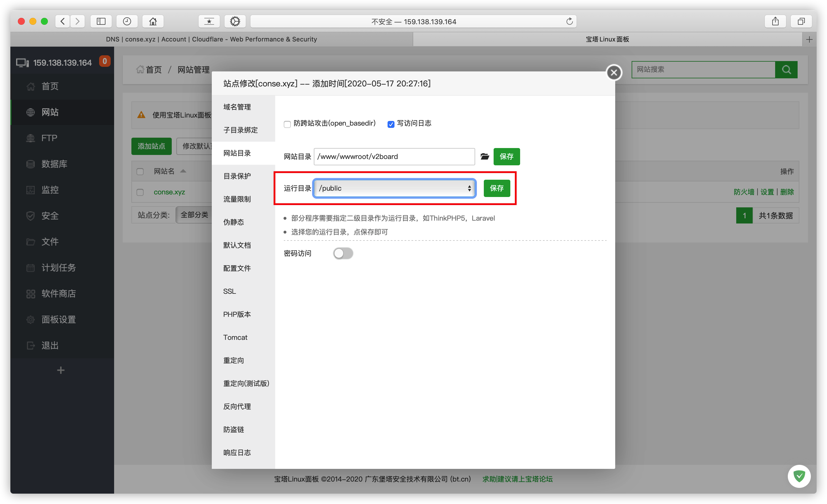Show all tabs overview icon

tap(801, 22)
